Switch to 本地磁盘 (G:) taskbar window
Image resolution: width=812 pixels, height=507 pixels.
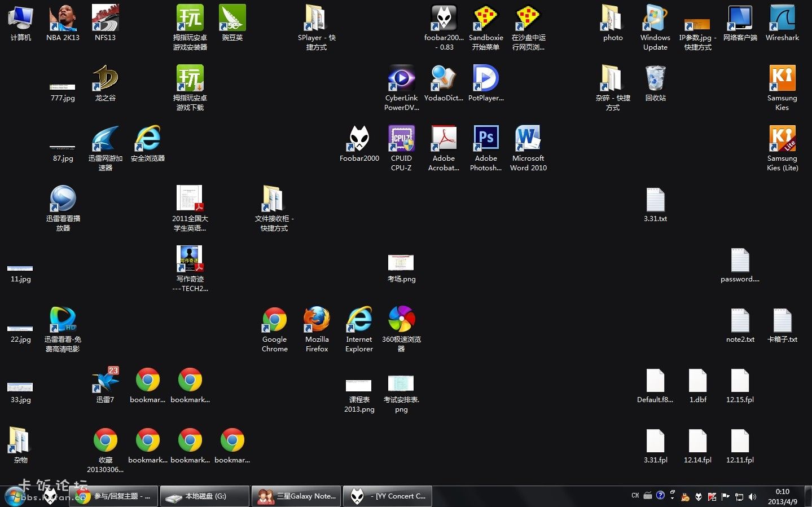pos(205,496)
